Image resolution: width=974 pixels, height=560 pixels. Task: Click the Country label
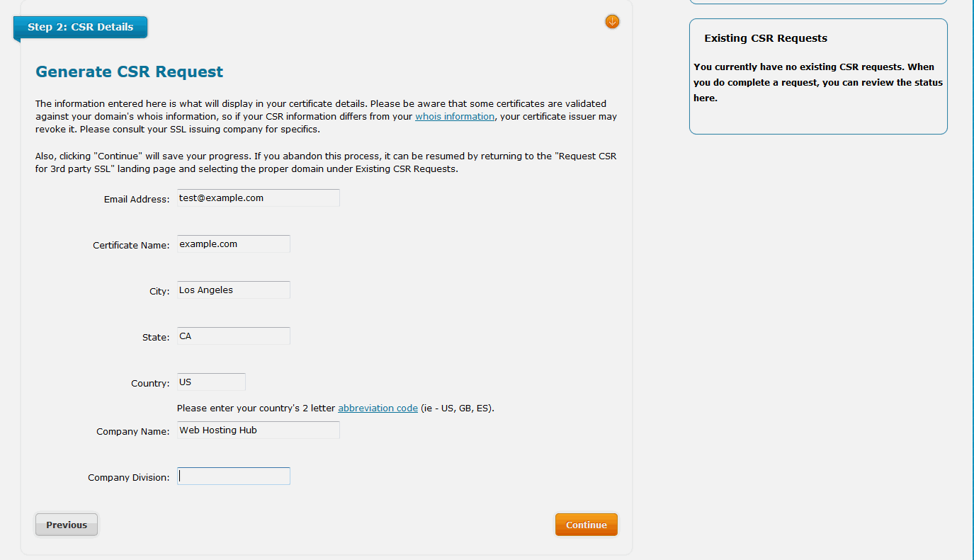tap(150, 384)
